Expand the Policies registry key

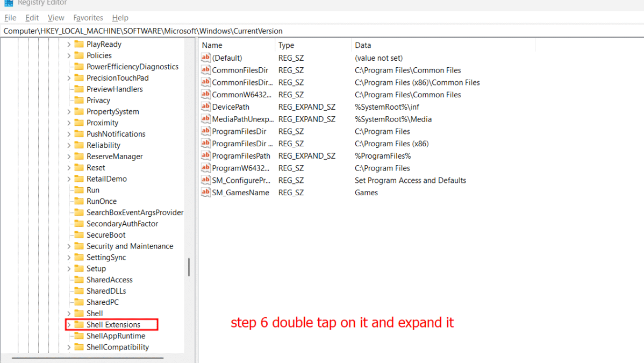(69, 55)
